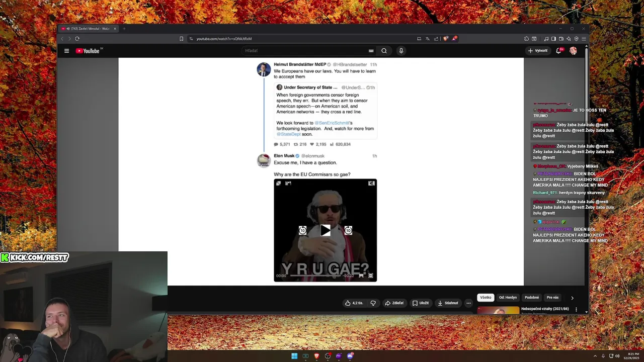Open the translate page icon in address bar
Viewport: 644px width, 362px height.
(428, 39)
